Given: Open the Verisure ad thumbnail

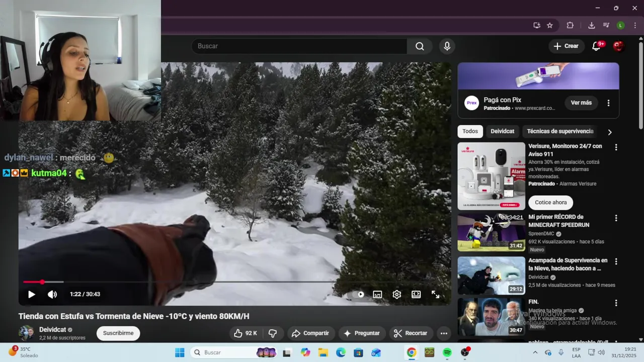Looking at the screenshot, I should 491,176.
